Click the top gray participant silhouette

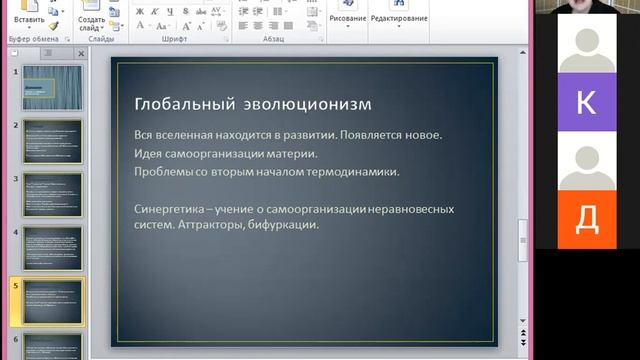tap(587, 44)
